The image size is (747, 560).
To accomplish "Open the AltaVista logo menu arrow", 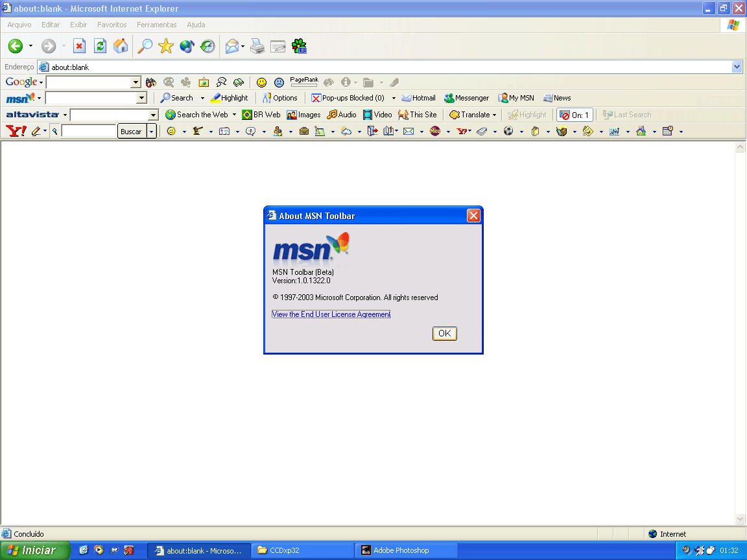I will click(65, 115).
